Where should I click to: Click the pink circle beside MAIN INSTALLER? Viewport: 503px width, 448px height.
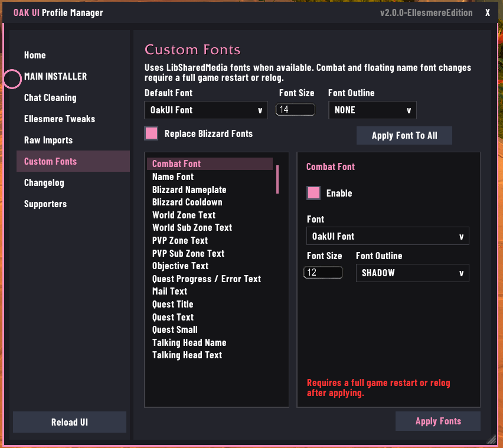pos(12,79)
